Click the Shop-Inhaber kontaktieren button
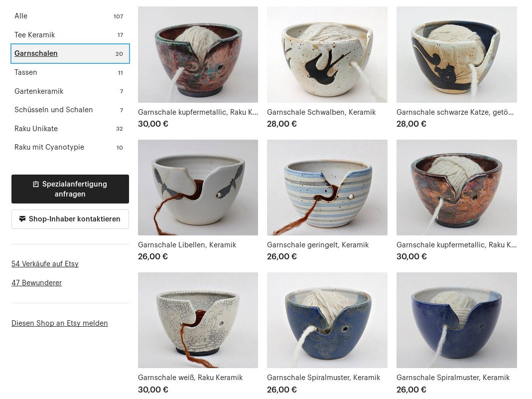The image size is (532, 399). 70,219
